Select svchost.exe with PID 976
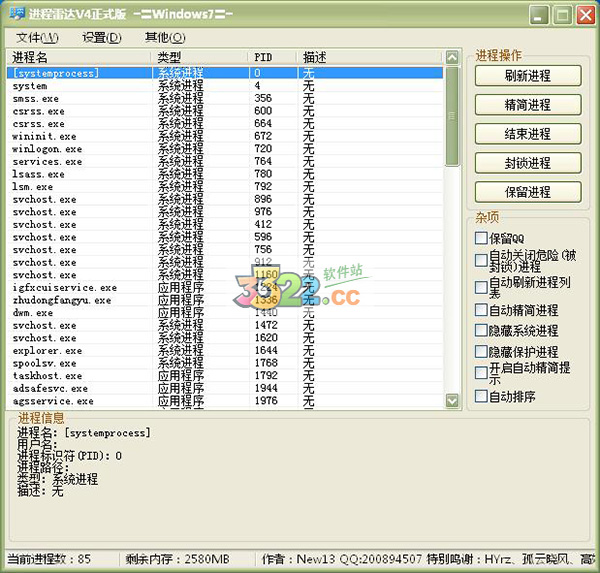This screenshot has width=600, height=573. (225, 212)
